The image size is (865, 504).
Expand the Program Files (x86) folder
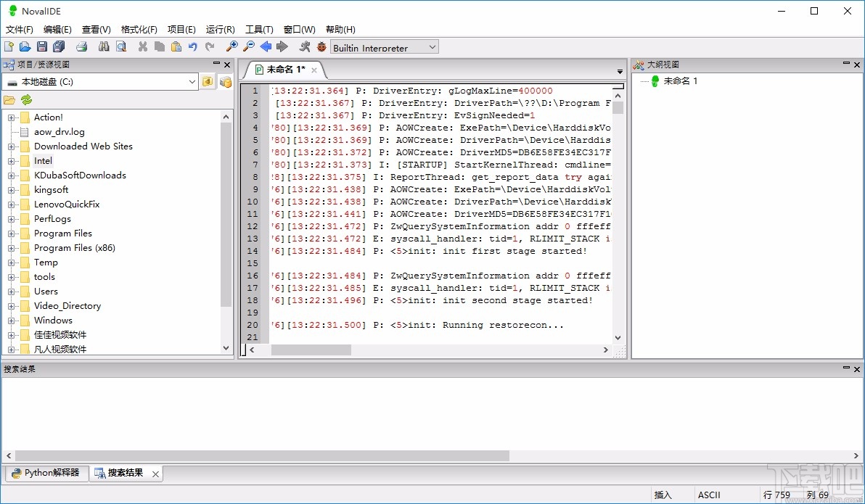pos(10,248)
